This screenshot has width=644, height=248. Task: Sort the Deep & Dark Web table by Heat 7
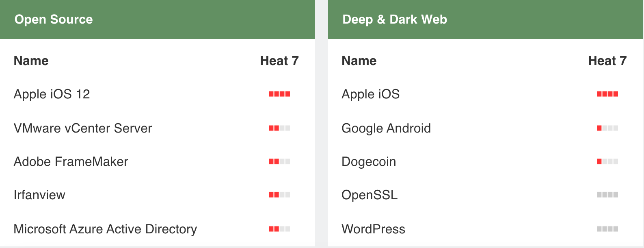[x=607, y=61]
